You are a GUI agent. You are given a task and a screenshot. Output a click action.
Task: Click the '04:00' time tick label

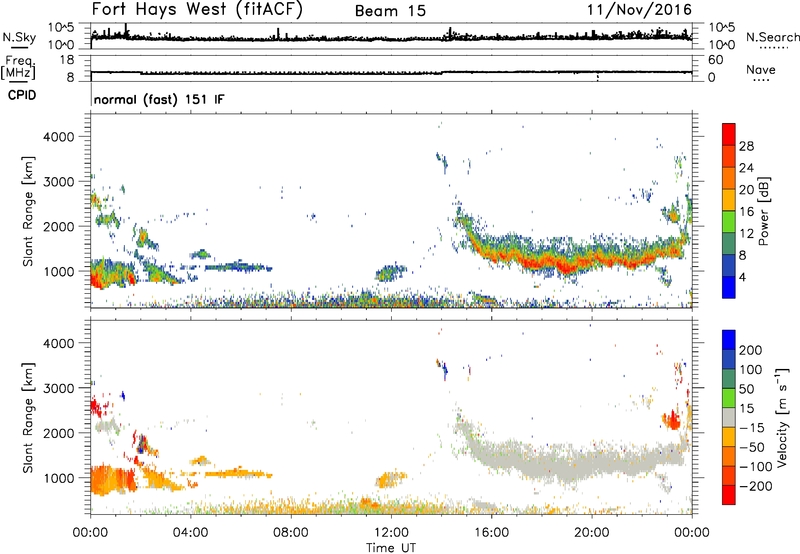(191, 533)
